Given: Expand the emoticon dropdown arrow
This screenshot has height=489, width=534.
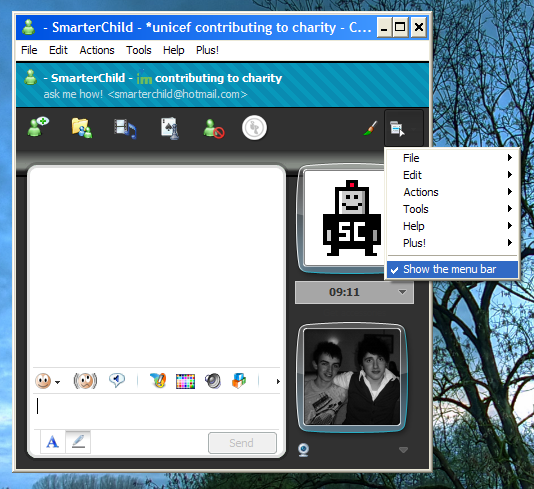Looking at the screenshot, I should pyautogui.click(x=58, y=382).
